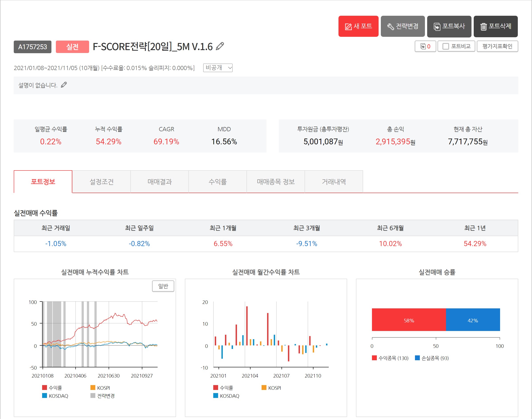Click the 새 포트 new portfolio button

pos(358,26)
